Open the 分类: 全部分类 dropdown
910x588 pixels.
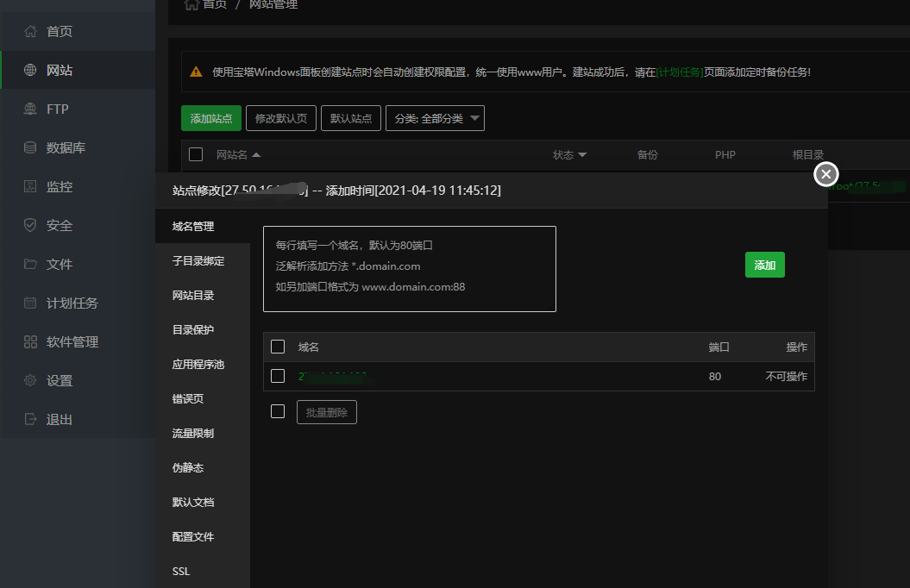(x=435, y=118)
